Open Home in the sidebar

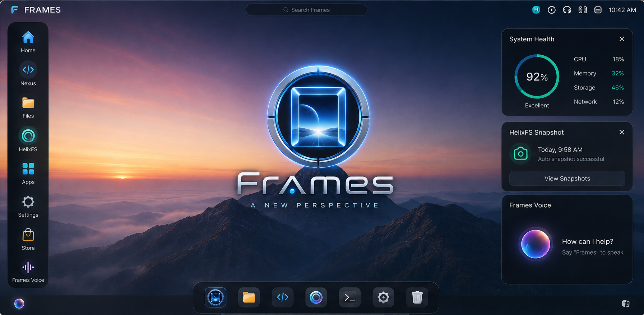[28, 42]
